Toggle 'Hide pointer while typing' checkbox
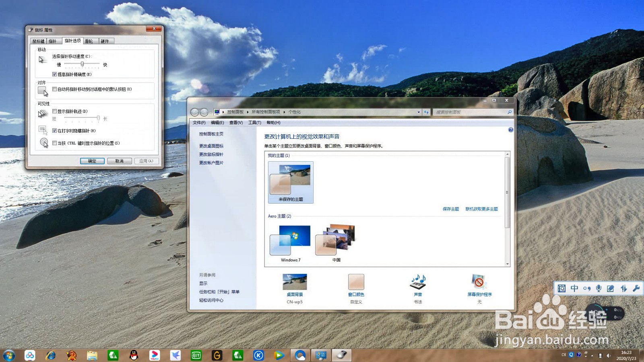This screenshot has width=644, height=362. [x=54, y=131]
